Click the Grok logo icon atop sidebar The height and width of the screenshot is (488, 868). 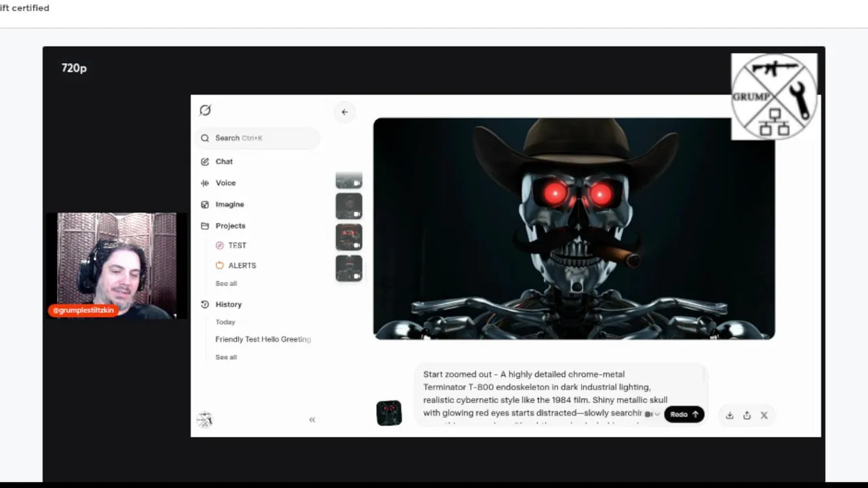205,110
